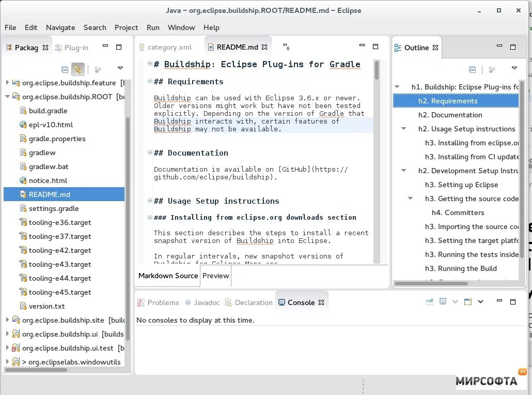Close the README.md editor tab
The height and width of the screenshot is (395, 532).
click(264, 47)
